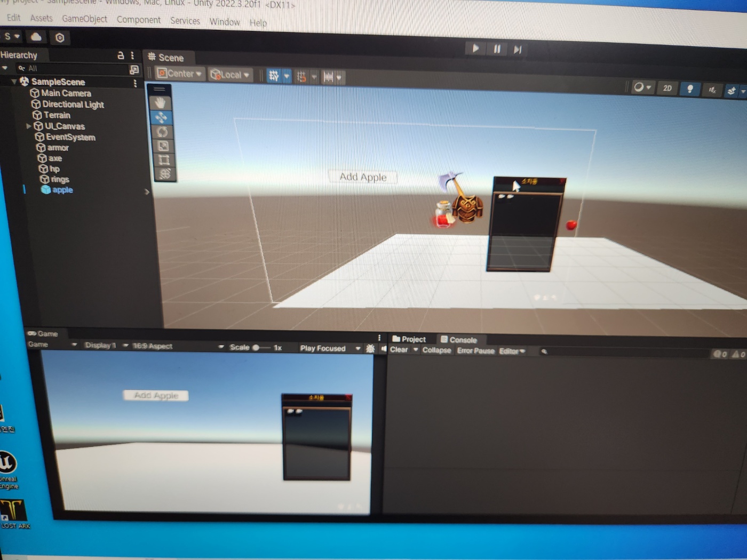This screenshot has width=747, height=560.
Task: Expand the UI_Canvas tree item
Action: pyautogui.click(x=29, y=126)
